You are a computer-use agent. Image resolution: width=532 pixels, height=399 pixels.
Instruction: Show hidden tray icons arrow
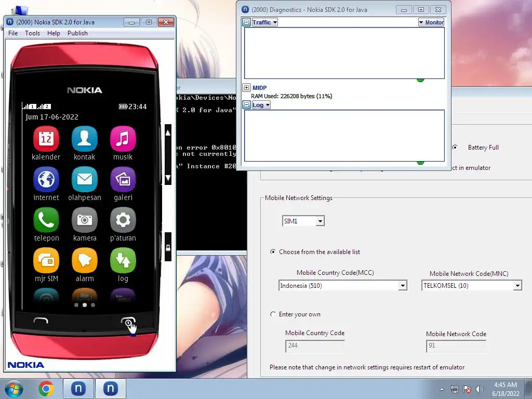click(442, 389)
